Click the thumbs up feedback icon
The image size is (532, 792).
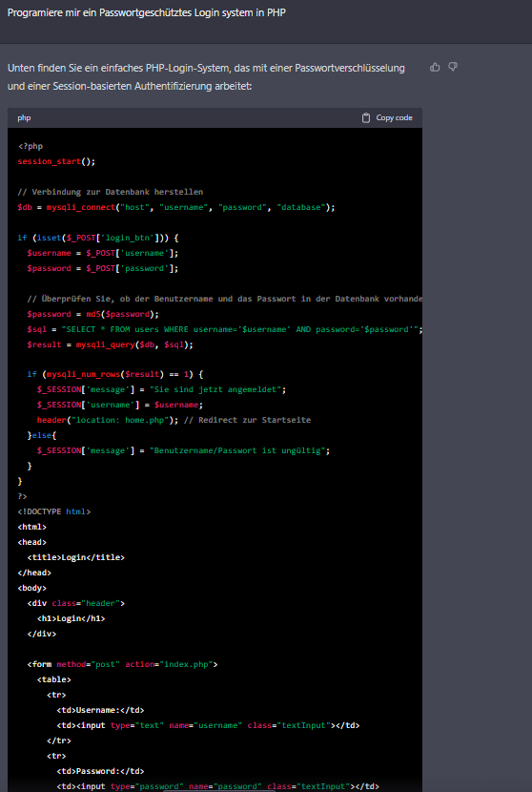pos(435,67)
